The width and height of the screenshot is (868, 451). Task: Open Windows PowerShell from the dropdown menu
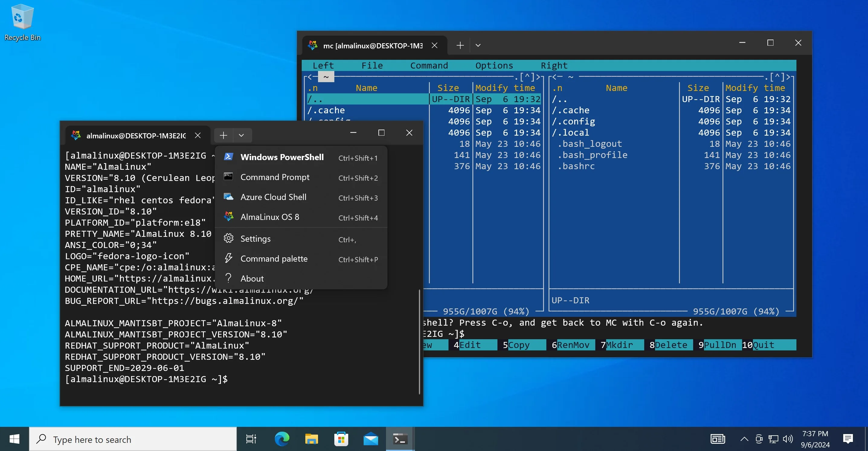(x=301, y=157)
